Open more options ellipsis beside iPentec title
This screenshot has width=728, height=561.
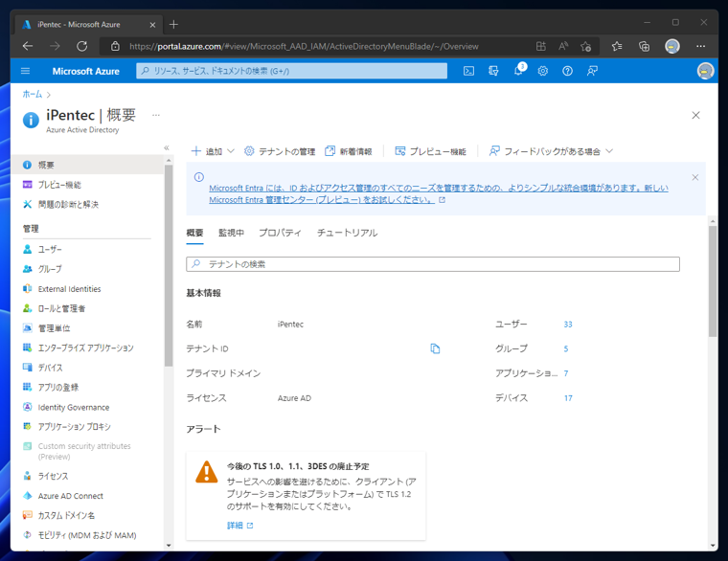(x=156, y=115)
